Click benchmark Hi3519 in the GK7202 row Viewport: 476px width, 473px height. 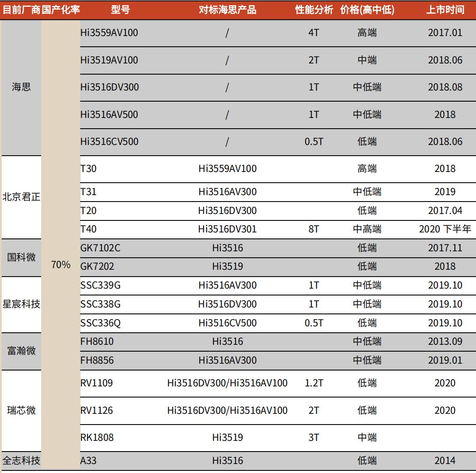(228, 266)
